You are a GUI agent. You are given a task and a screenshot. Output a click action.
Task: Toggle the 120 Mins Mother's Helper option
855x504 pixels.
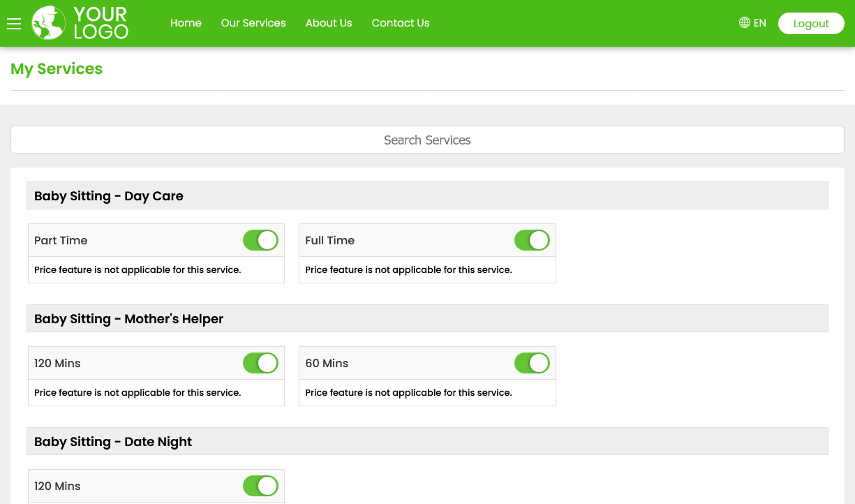(260, 362)
